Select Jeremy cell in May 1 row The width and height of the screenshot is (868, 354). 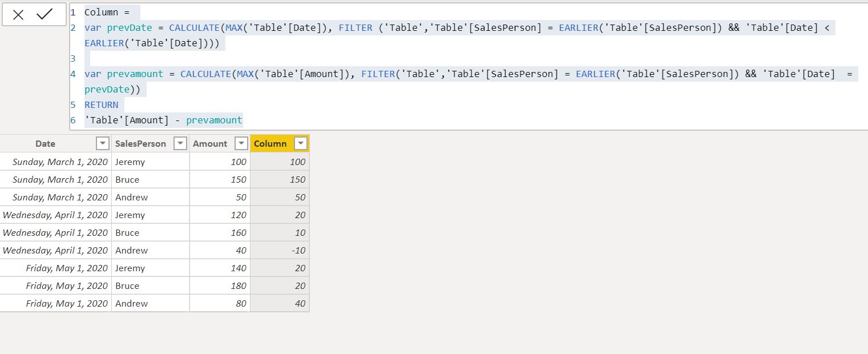tap(151, 268)
